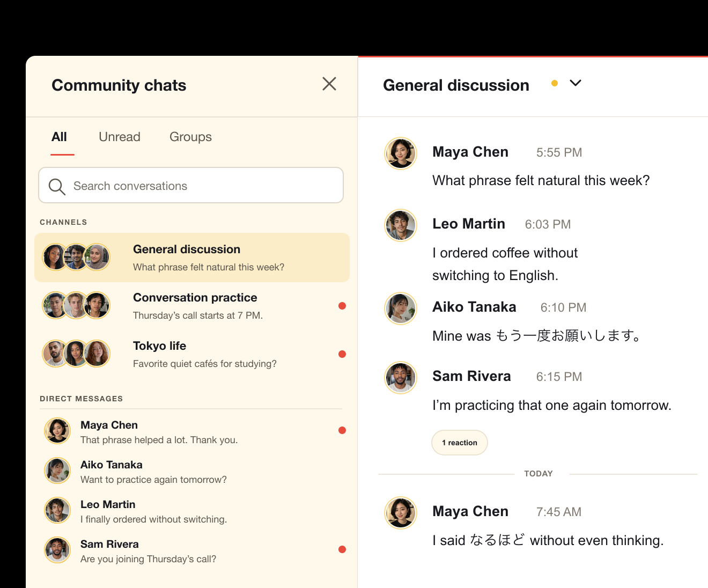Click Aiko Tanaka's avatar in direct messages
This screenshot has height=588, width=708.
pyautogui.click(x=57, y=471)
